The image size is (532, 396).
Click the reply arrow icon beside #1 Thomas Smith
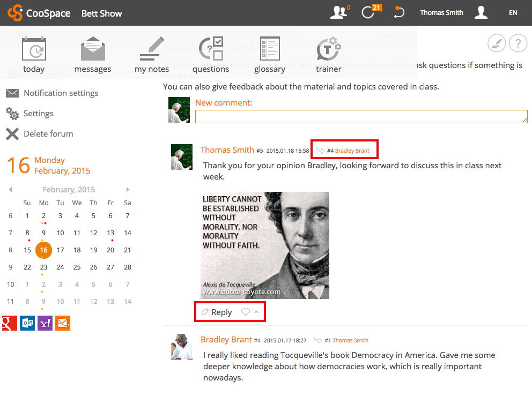click(318, 340)
